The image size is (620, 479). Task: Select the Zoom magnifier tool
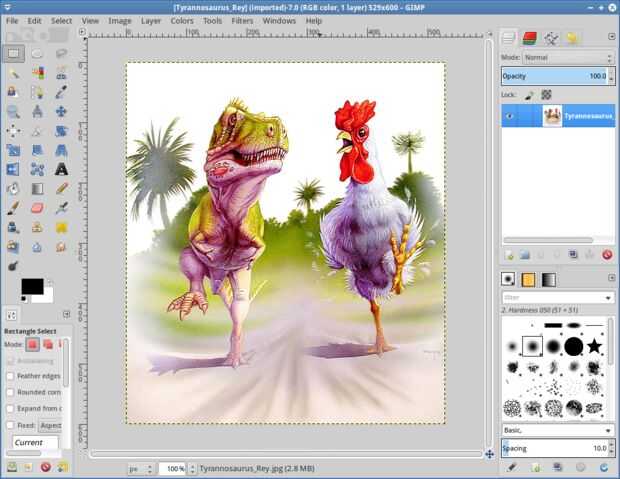point(13,112)
